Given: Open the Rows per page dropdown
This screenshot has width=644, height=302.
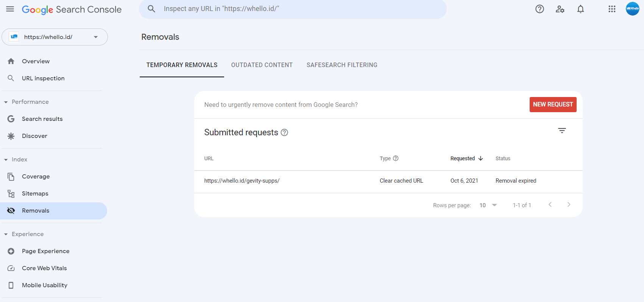Looking at the screenshot, I should pos(488,205).
